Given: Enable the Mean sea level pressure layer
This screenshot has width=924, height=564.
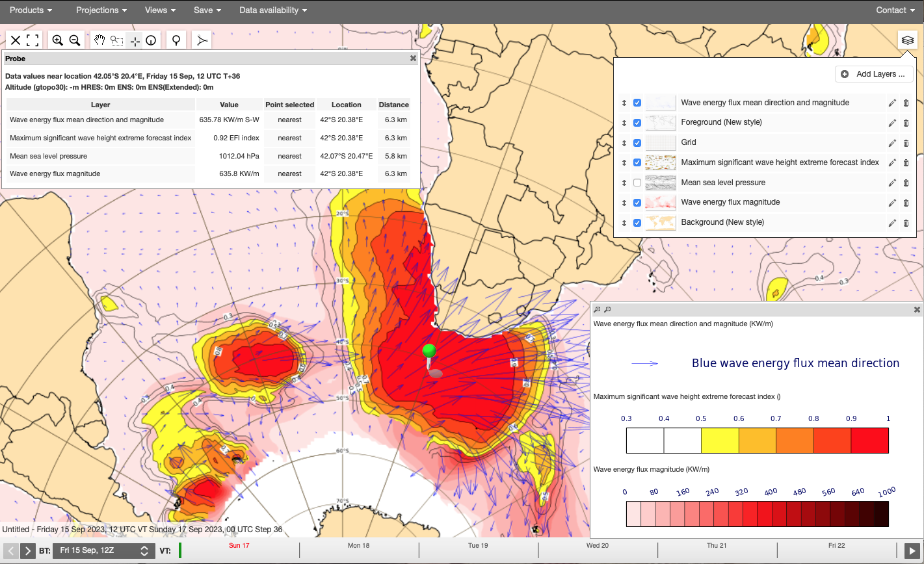Looking at the screenshot, I should click(637, 183).
